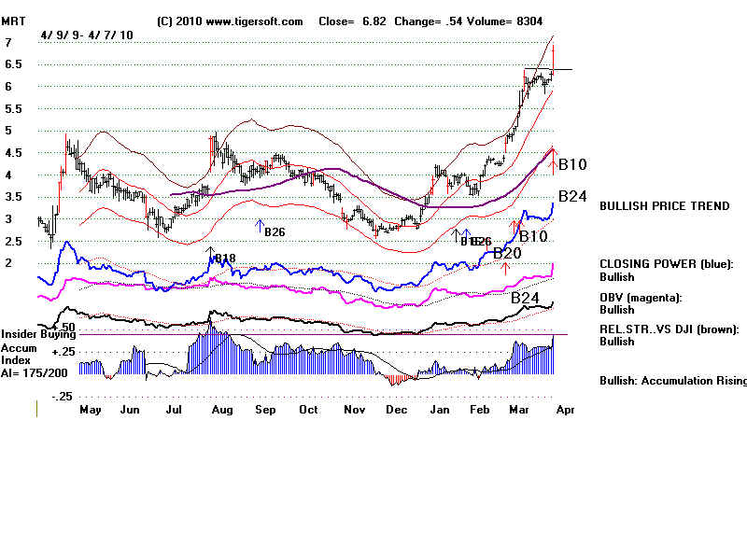Screen dimensions: 747x560
Task: Select the Change= .54 reading
Action: [429, 21]
